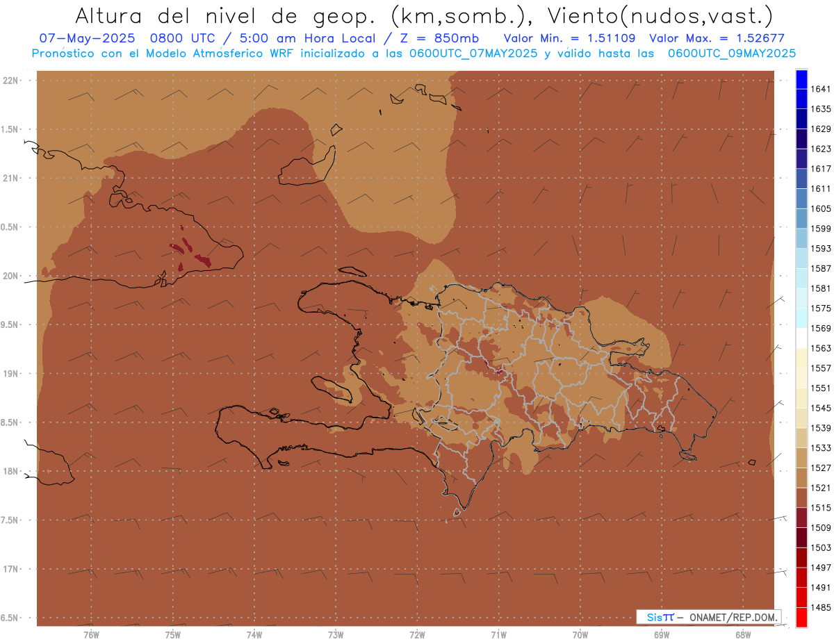Click the color bar label "1539"

tap(821, 428)
